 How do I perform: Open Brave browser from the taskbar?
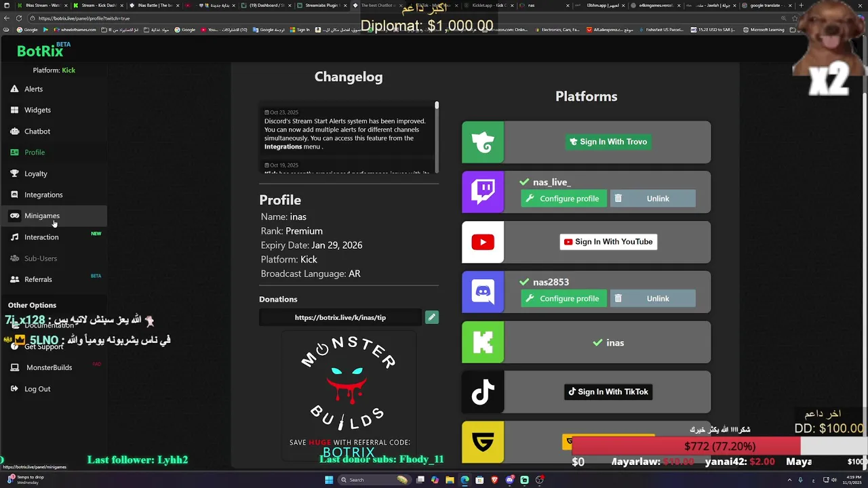pos(494,480)
